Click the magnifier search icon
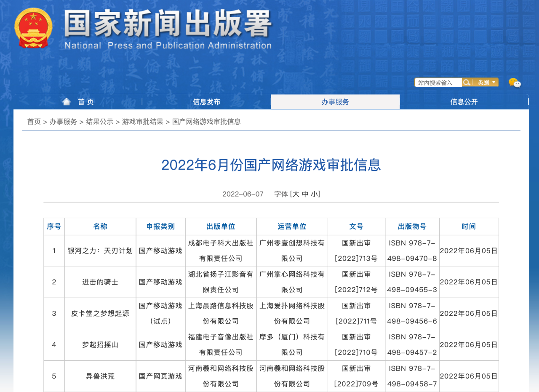Image resolution: width=539 pixels, height=392 pixels. coord(467,83)
